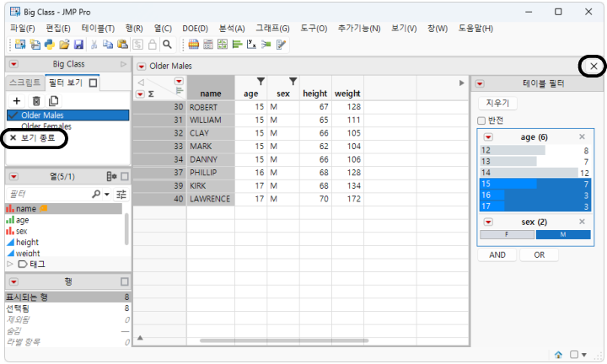Select the height column in column list
This screenshot has height=364, width=607.
[x=27, y=242]
